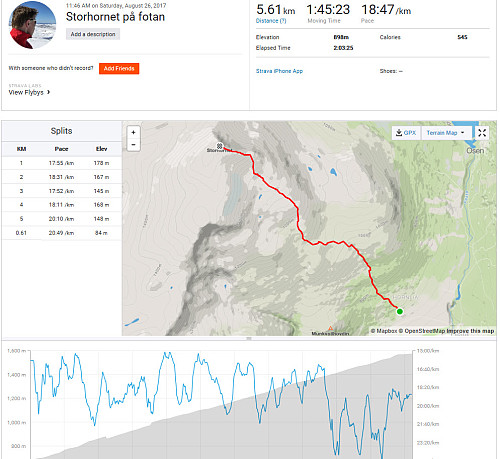Zoom in on the map
500x459 pixels.
pos(133,132)
